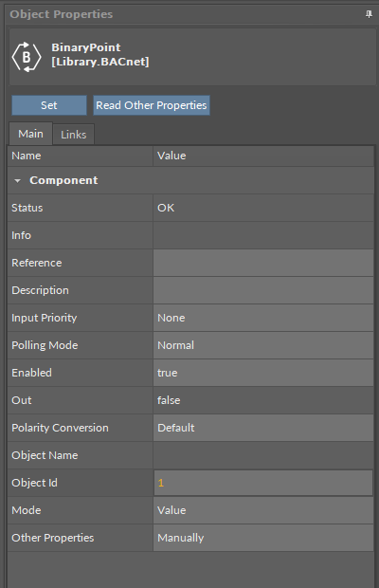Open the Polarity Conversion Default dropdown

pyautogui.click(x=263, y=428)
